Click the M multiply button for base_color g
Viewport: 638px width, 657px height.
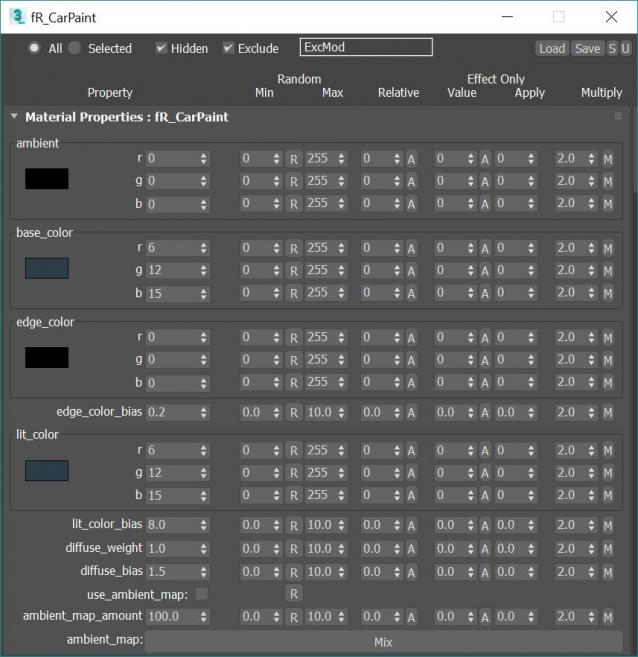(x=607, y=271)
